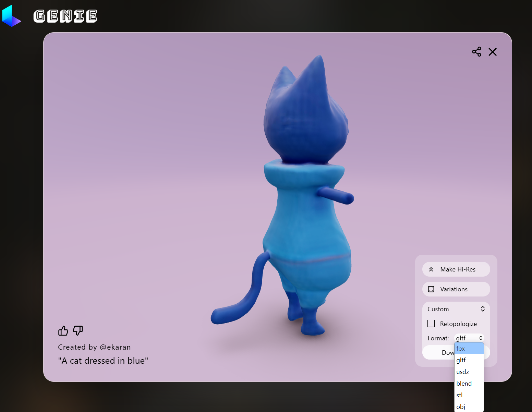
Task: Collapse the Format gltf select box
Action: pyautogui.click(x=469, y=338)
